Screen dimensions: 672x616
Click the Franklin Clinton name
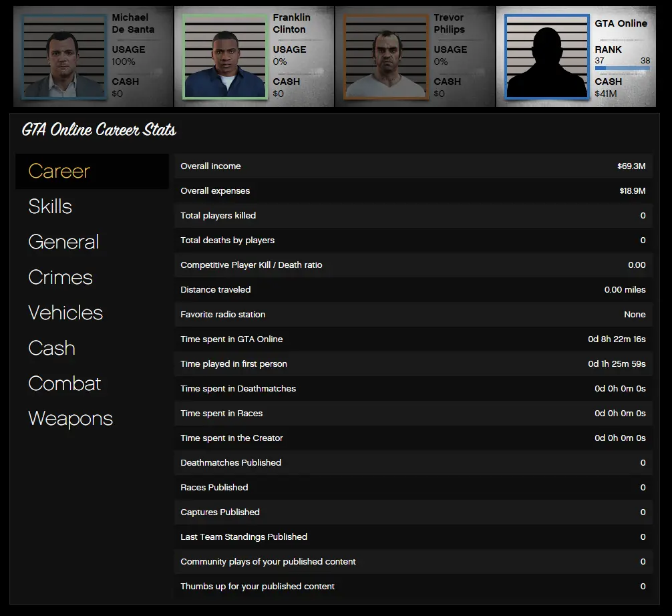[291, 23]
